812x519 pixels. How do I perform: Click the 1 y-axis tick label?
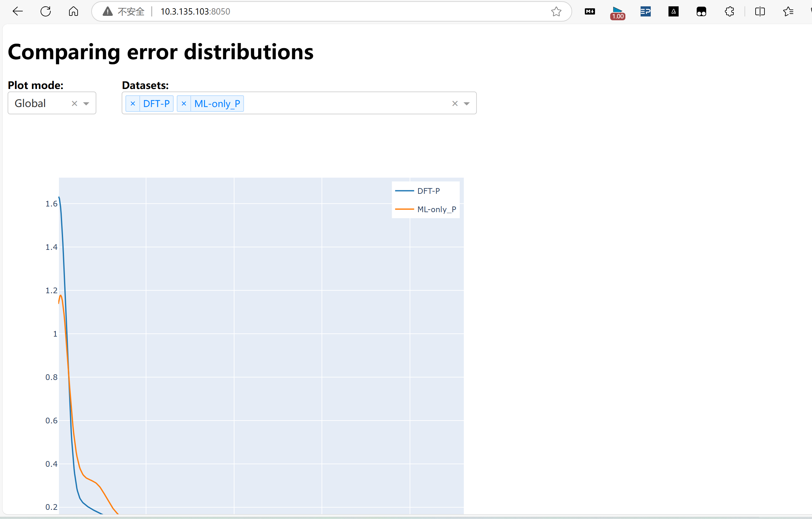(x=55, y=334)
